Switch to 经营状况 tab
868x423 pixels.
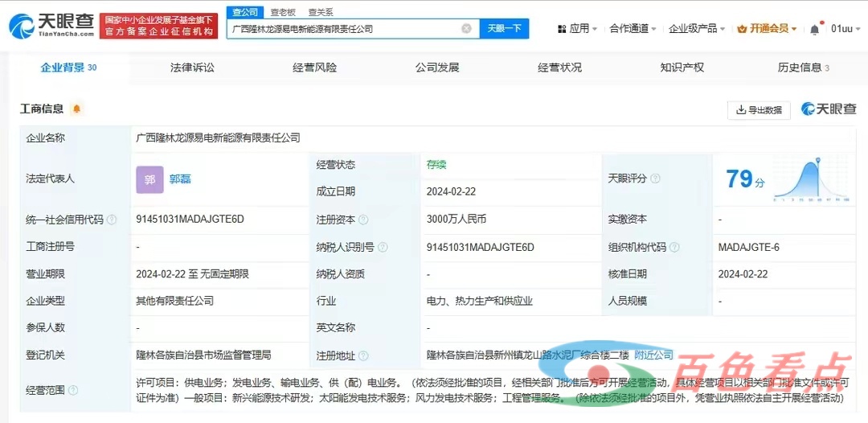(x=559, y=68)
